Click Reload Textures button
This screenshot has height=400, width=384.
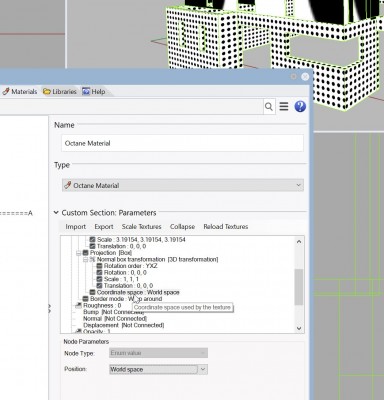point(226,227)
